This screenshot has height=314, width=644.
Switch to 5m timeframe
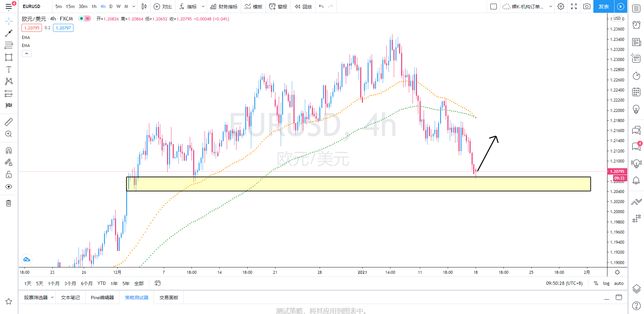point(59,6)
